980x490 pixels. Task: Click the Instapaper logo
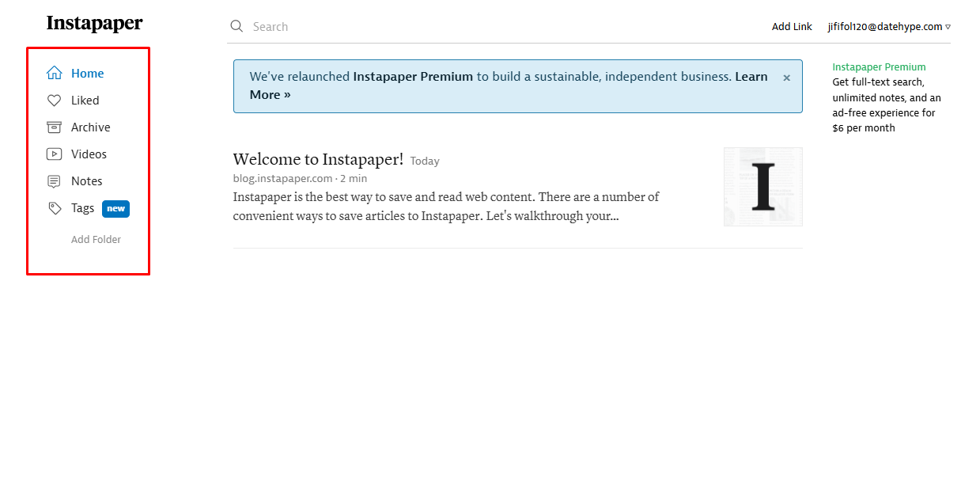pyautogui.click(x=95, y=23)
